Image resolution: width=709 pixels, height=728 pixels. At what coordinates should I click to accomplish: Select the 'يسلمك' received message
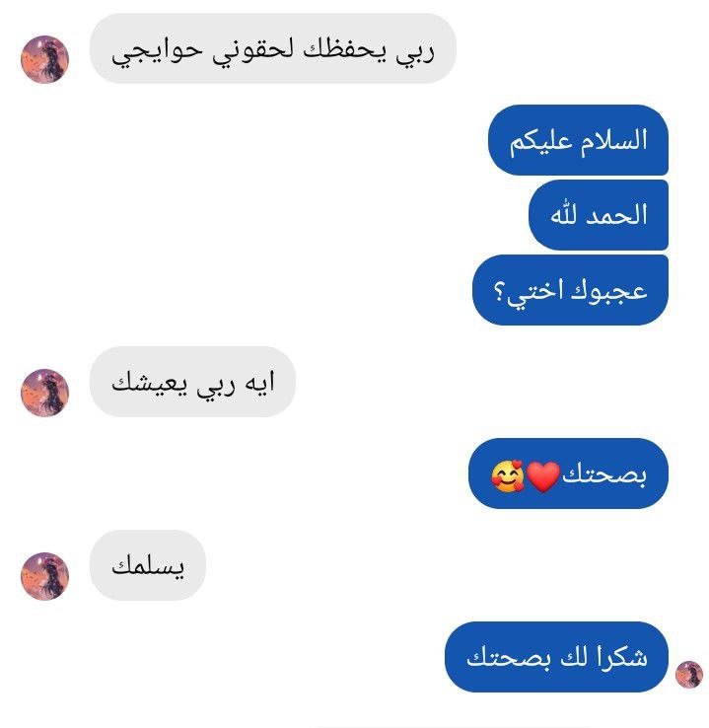148,565
